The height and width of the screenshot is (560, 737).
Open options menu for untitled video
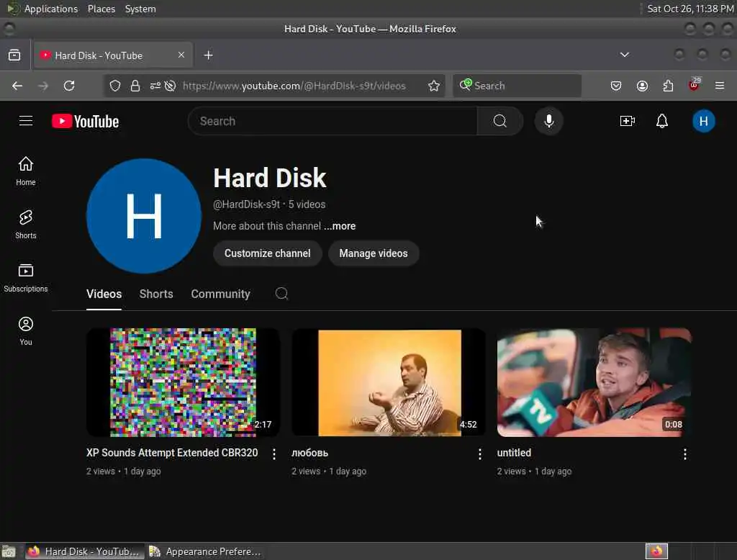point(685,453)
